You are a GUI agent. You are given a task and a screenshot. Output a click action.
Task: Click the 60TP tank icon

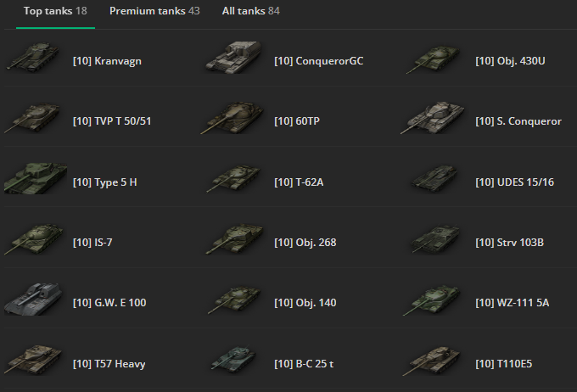(232, 118)
